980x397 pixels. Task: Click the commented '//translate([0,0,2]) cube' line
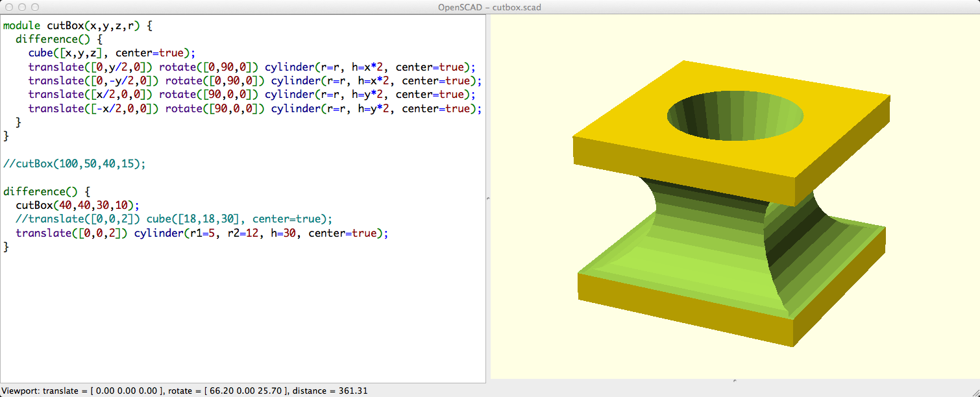click(174, 219)
